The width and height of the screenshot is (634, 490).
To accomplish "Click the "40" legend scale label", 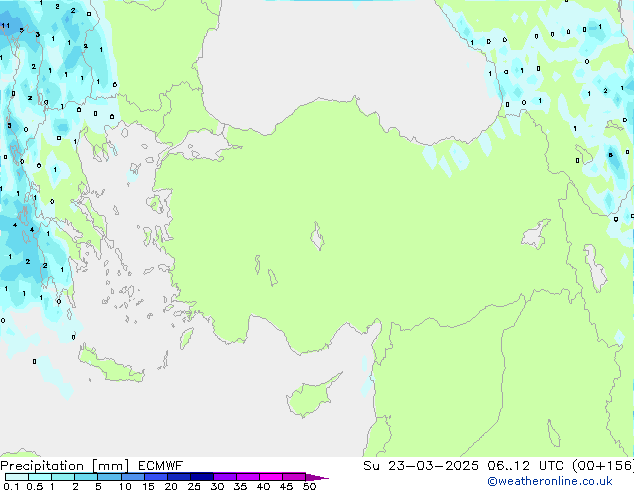I will pos(264,486).
